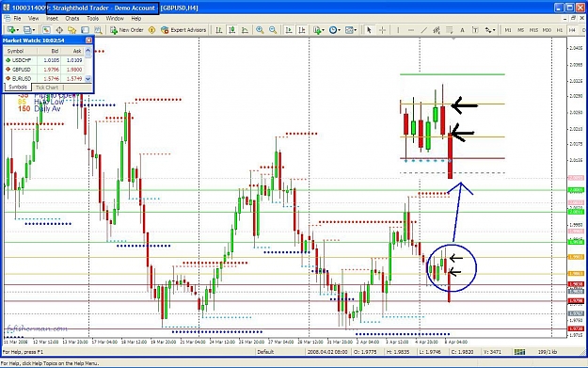Select the Text 'A' tool
Image resolution: width=588 pixels, height=368 pixels.
coord(462,30)
